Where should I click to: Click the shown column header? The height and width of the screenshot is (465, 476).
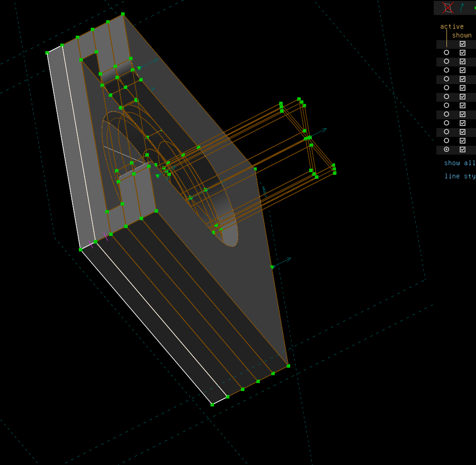[462, 35]
